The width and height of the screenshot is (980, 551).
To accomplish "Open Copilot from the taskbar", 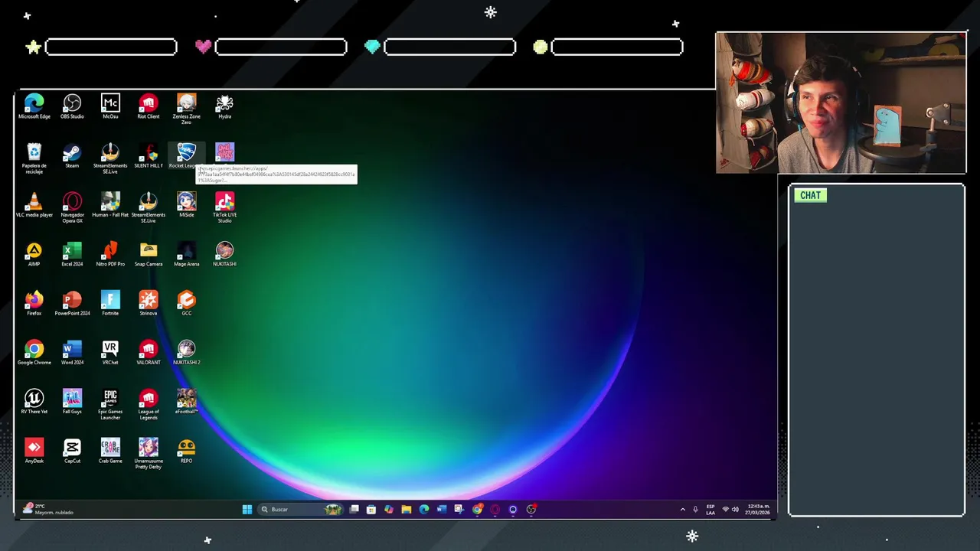I will [x=389, y=510].
